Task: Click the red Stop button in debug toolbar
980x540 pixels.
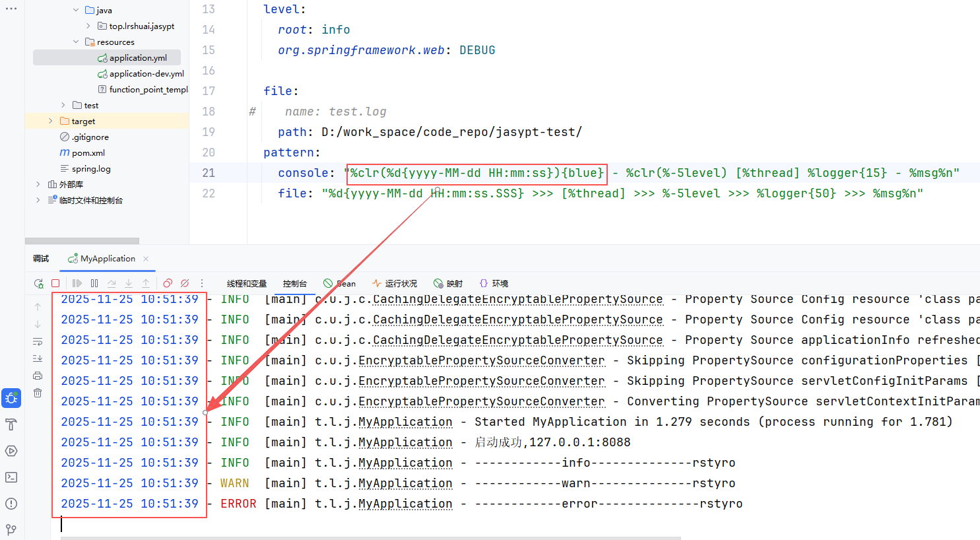Action: (x=55, y=283)
